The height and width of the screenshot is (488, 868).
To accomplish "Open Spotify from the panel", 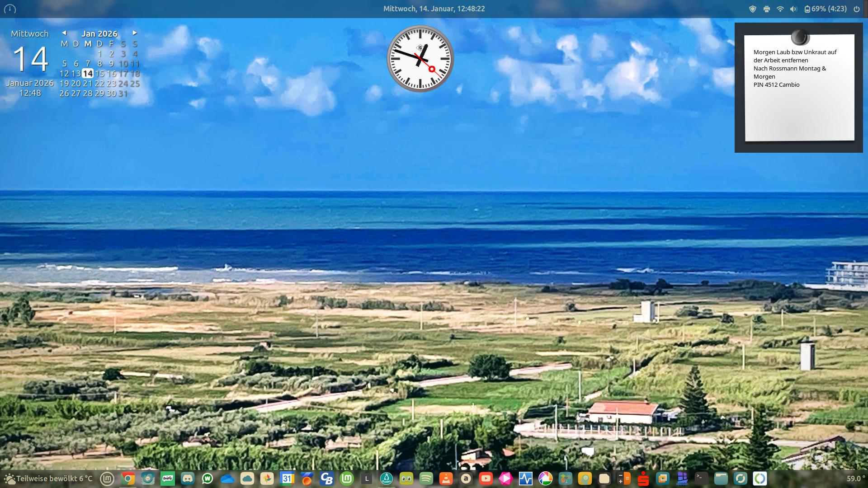I will click(426, 479).
